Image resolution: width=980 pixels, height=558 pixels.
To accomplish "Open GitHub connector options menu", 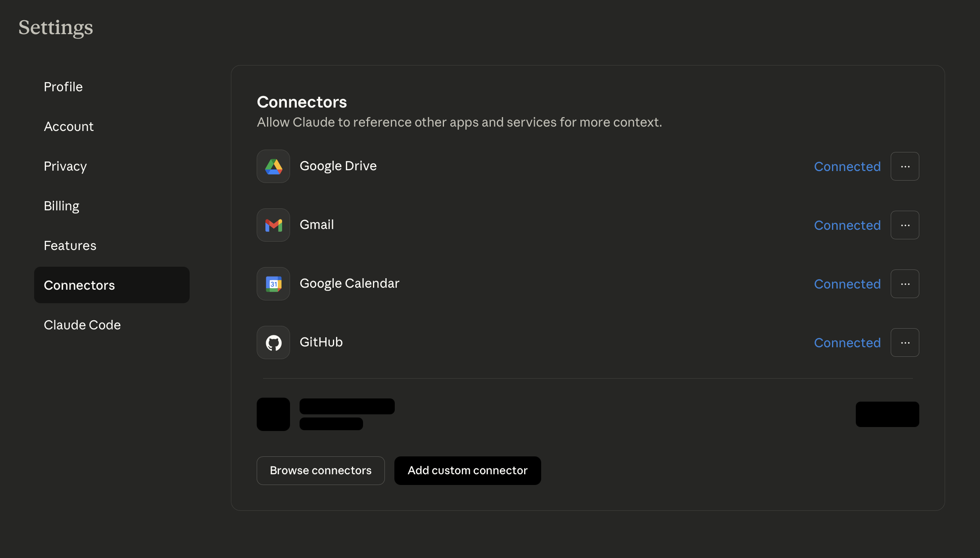I will pos(905,342).
